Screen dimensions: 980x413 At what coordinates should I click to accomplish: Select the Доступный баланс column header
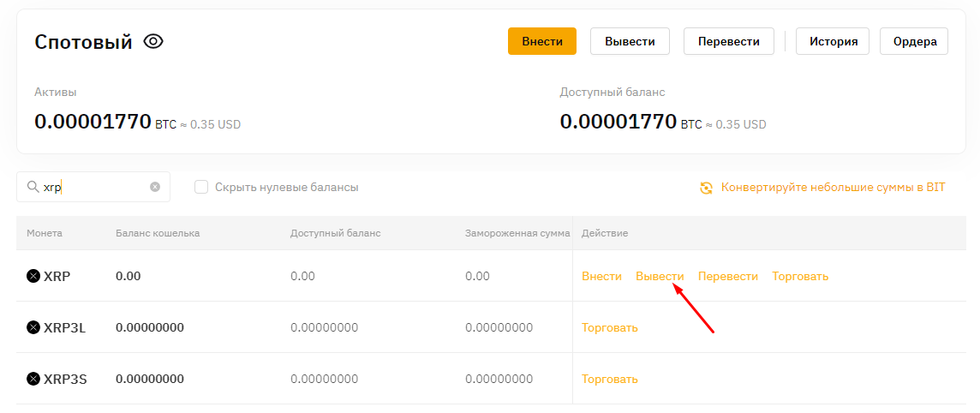pyautogui.click(x=336, y=233)
